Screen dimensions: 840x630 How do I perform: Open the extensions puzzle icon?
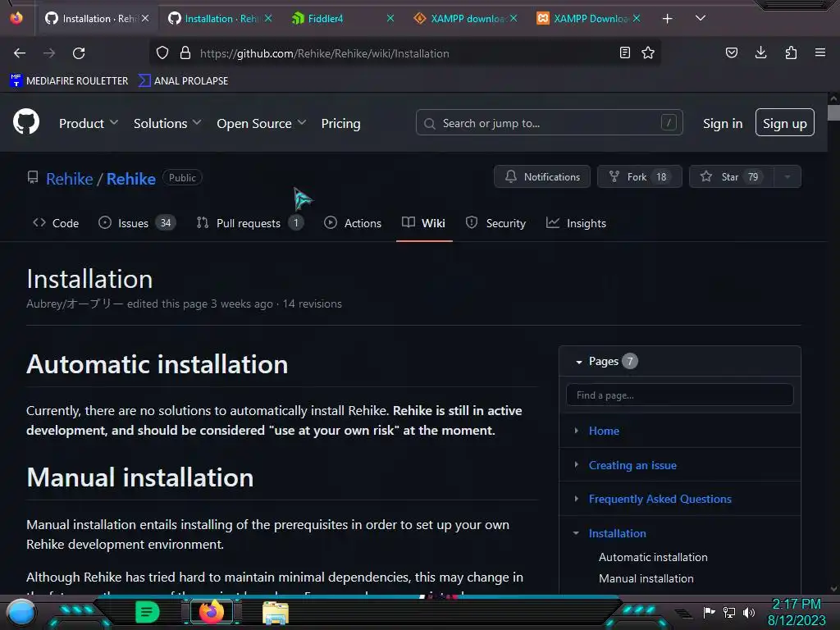pyautogui.click(x=791, y=52)
